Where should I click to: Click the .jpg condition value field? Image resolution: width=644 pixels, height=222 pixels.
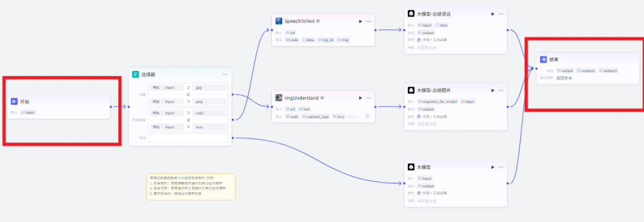coord(209,88)
